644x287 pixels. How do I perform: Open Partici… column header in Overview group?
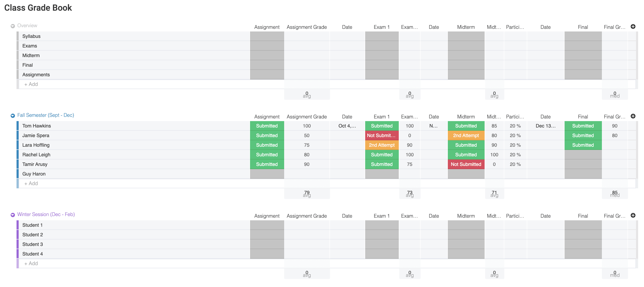click(x=515, y=27)
